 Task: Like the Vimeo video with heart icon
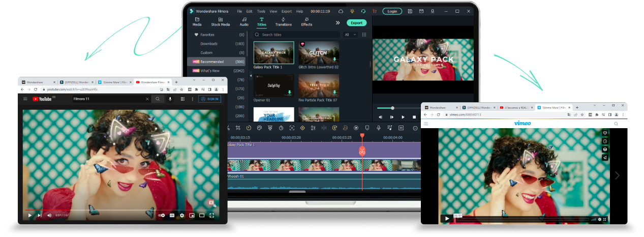[605, 133]
